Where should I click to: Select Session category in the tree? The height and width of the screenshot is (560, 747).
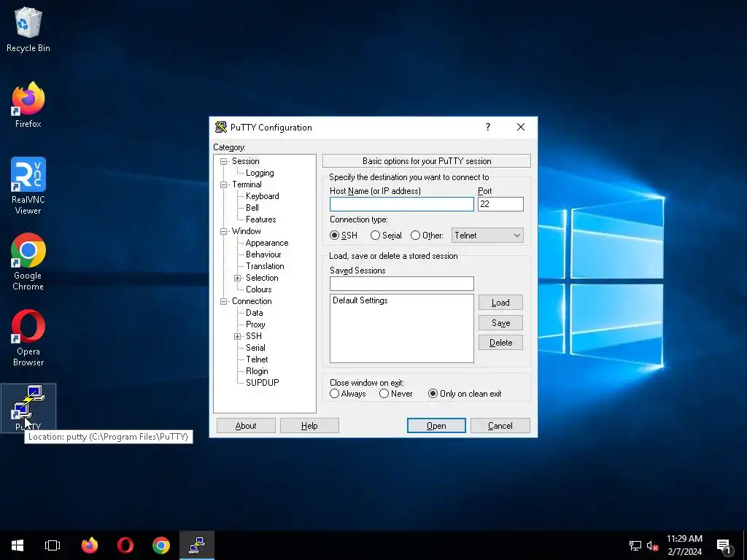(245, 161)
